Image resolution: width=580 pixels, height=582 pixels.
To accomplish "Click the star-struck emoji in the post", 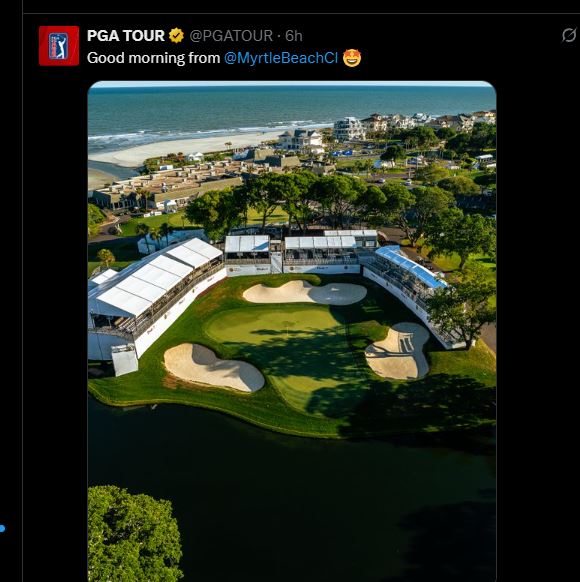I will [352, 58].
